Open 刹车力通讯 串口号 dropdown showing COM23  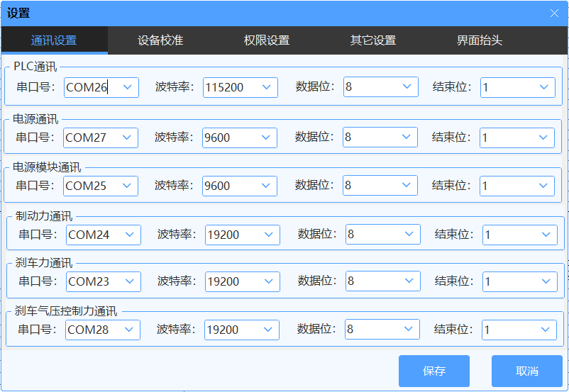[x=130, y=281]
